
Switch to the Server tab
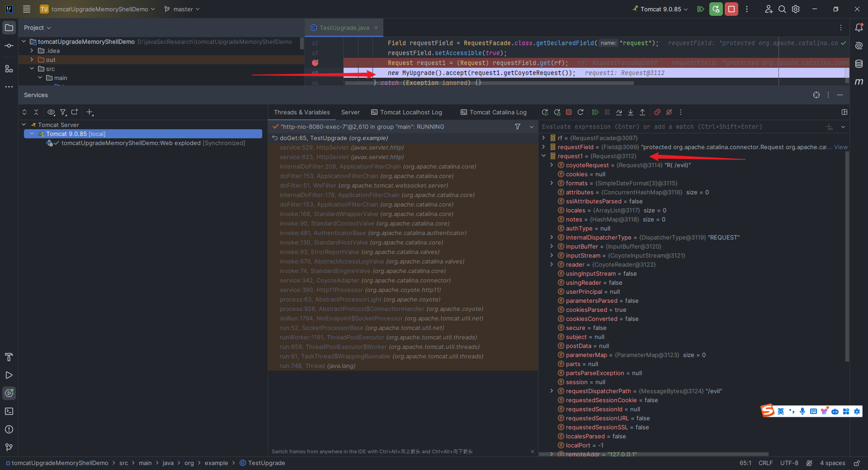(350, 113)
